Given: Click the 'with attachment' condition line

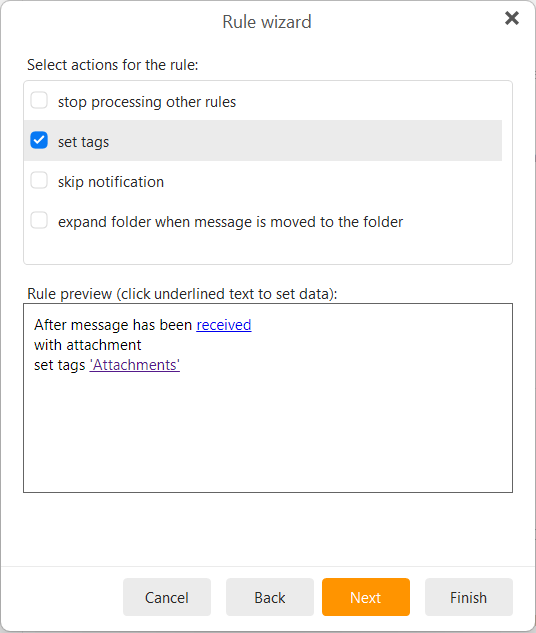Looking at the screenshot, I should (88, 345).
